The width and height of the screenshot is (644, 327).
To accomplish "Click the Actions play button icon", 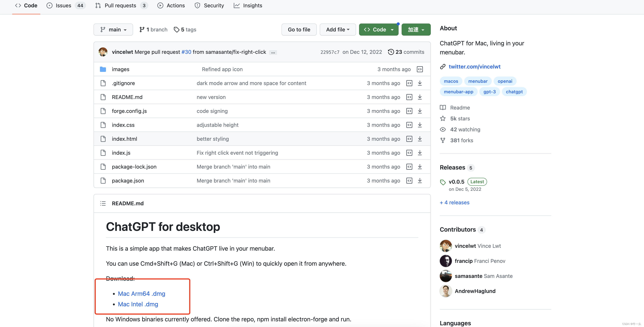I will (x=160, y=5).
